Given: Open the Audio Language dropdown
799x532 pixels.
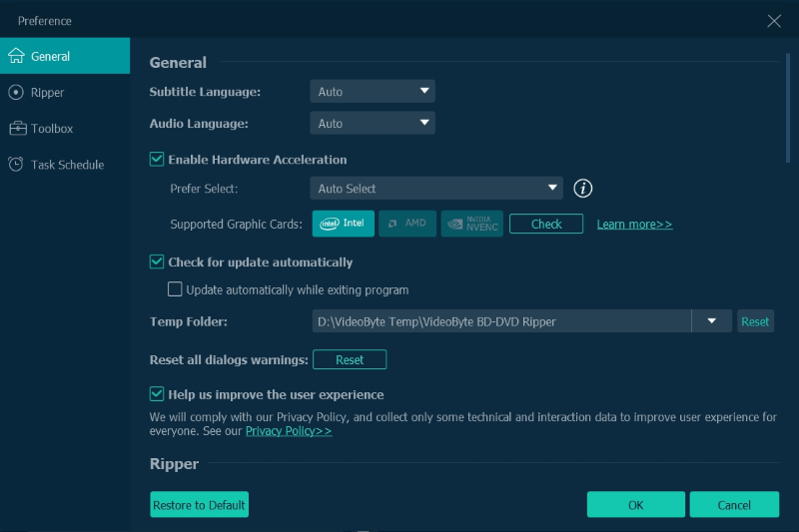Looking at the screenshot, I should point(372,124).
